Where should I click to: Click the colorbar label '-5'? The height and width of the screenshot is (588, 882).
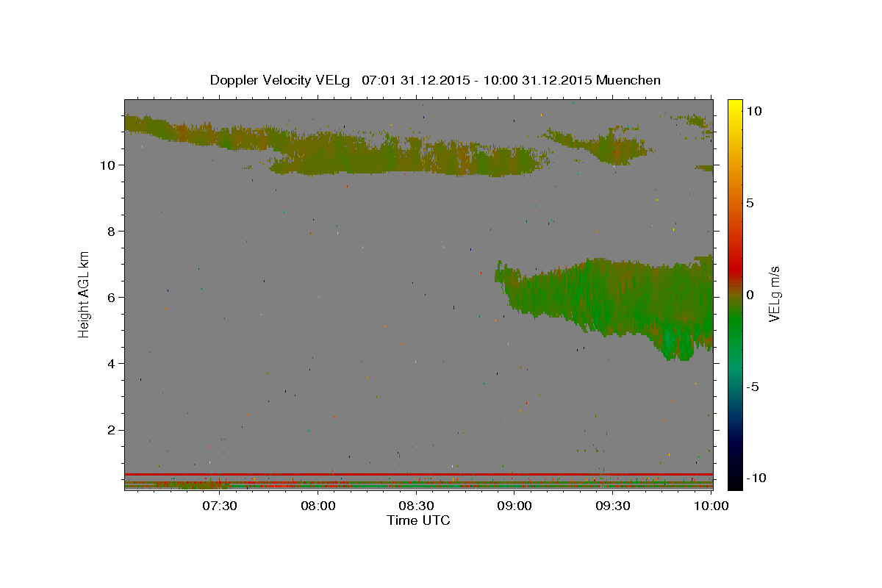753,387
